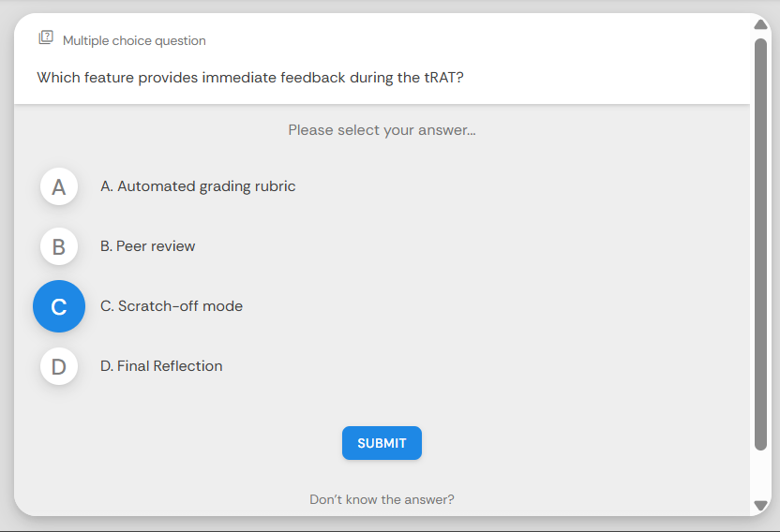Screen dimensions: 780x532
Task: Click the 'Please select your answer...' prompt
Action: [x=382, y=130]
